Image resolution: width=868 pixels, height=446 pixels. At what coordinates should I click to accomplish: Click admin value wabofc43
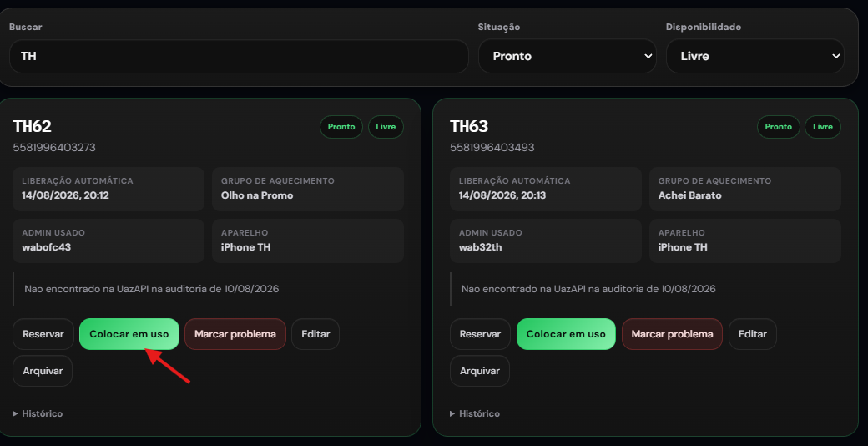47,247
